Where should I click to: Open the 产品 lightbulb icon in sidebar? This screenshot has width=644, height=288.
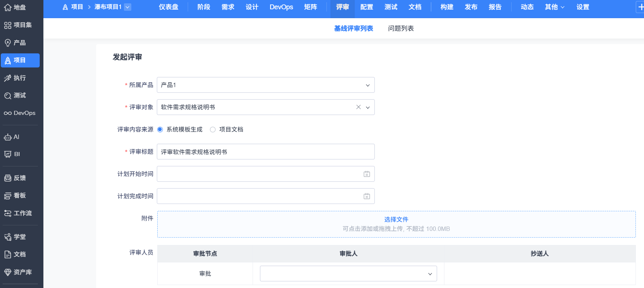[8, 43]
